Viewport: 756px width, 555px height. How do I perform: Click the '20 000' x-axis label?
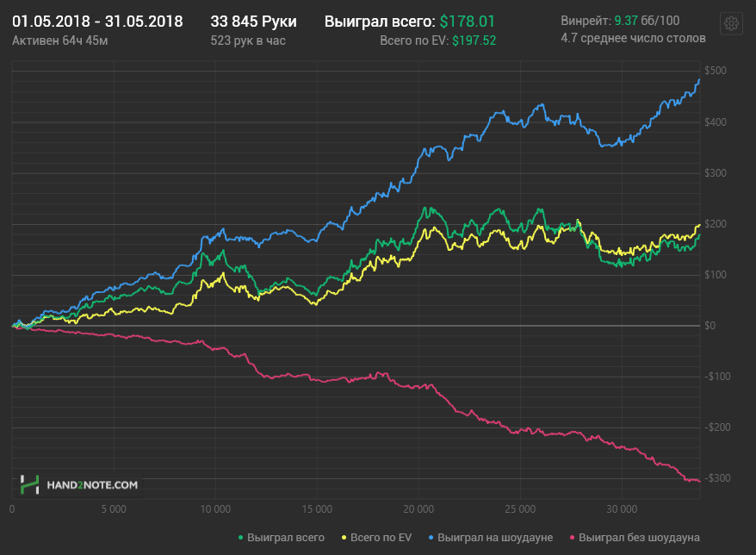419,509
